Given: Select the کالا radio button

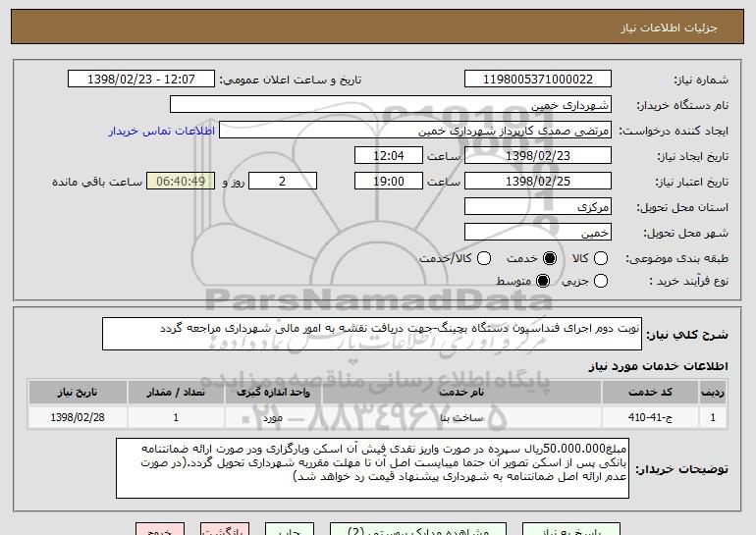Looking at the screenshot, I should pyautogui.click(x=600, y=258).
